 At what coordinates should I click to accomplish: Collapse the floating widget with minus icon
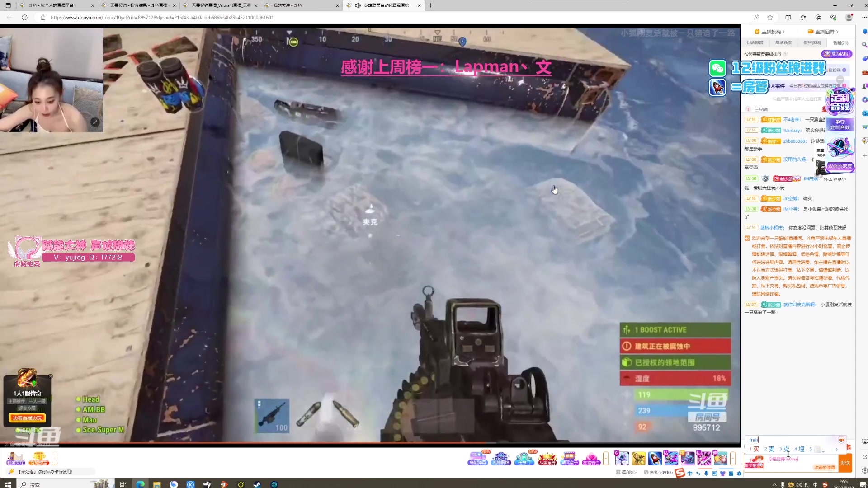pyautogui.click(x=840, y=80)
